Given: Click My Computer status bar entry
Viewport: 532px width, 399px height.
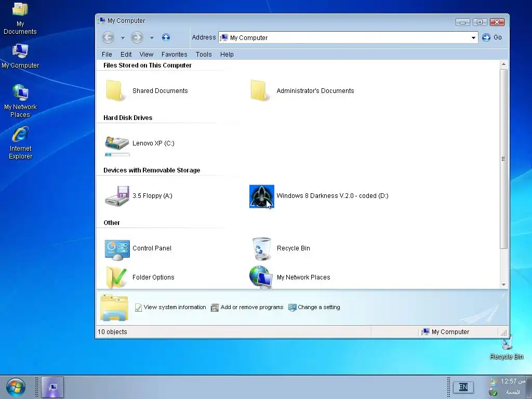Looking at the screenshot, I should coord(445,332).
